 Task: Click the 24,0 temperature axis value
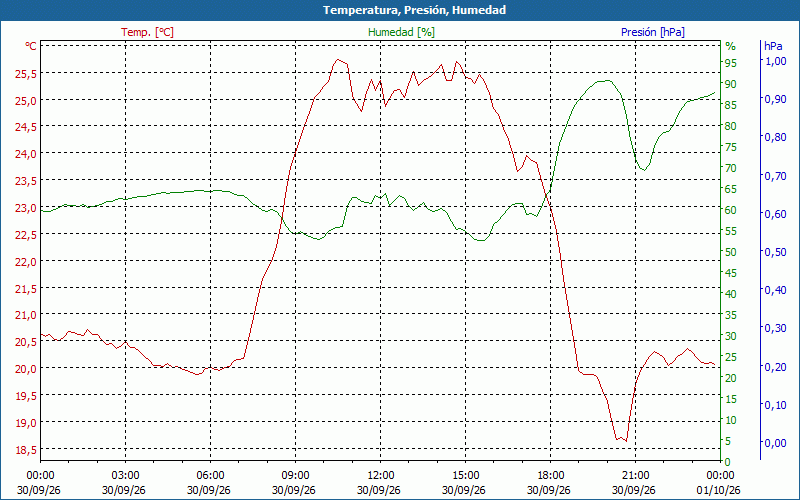click(26, 154)
